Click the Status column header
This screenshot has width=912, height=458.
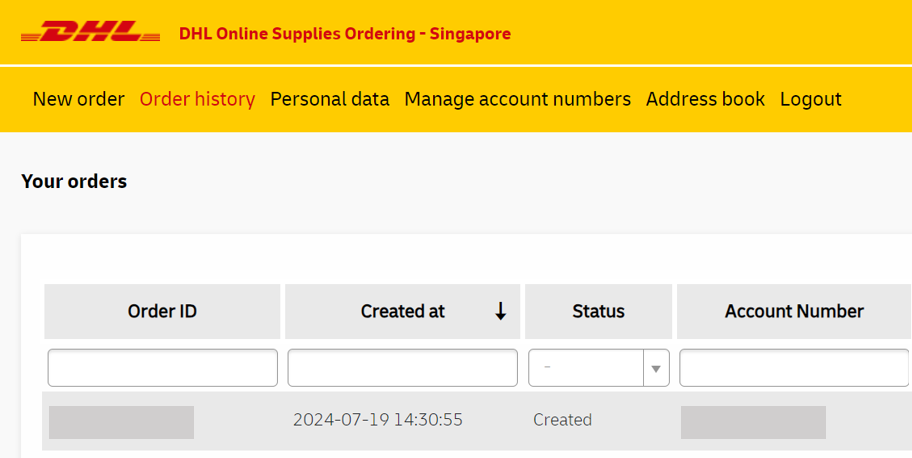[x=598, y=311]
